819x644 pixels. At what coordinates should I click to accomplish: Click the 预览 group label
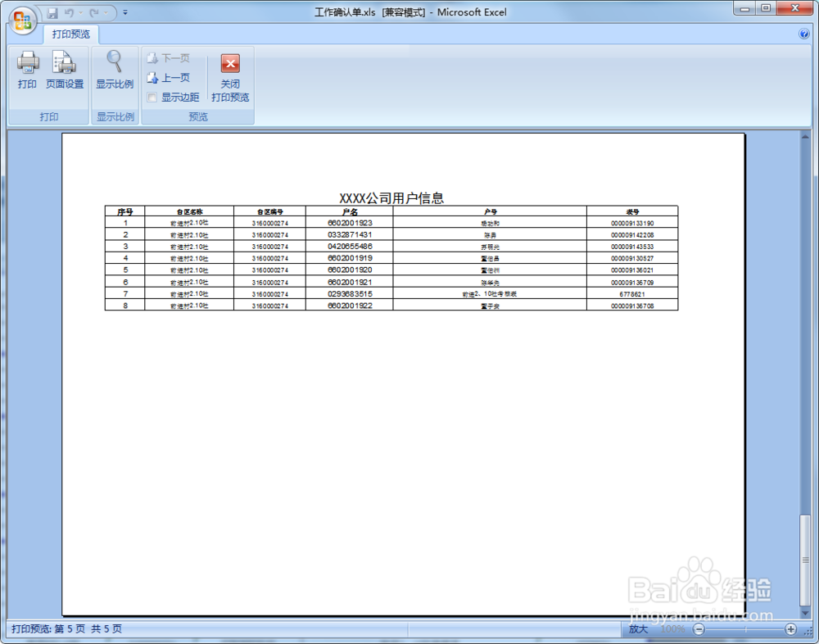(198, 117)
